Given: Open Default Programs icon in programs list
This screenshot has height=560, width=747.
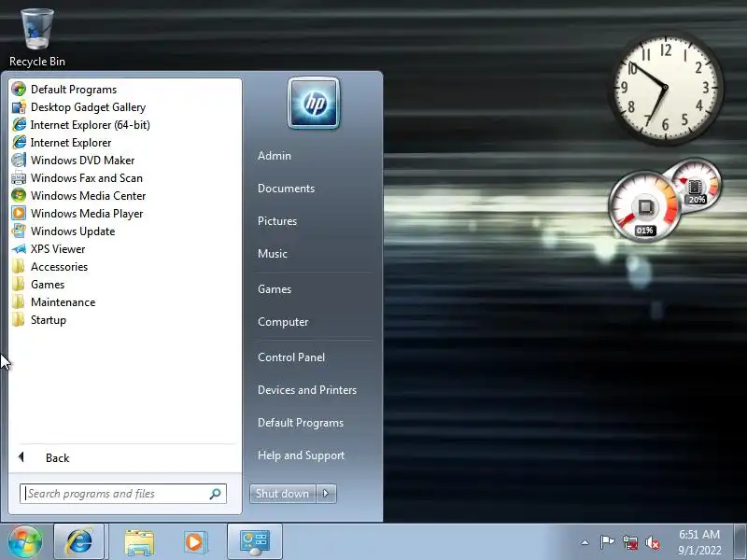Looking at the screenshot, I should (19, 89).
